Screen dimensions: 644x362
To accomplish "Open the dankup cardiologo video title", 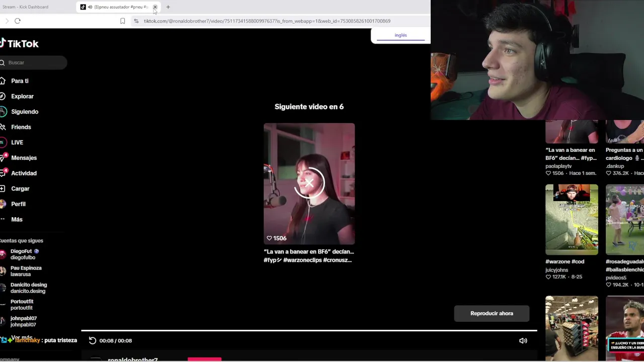I will pos(625,154).
